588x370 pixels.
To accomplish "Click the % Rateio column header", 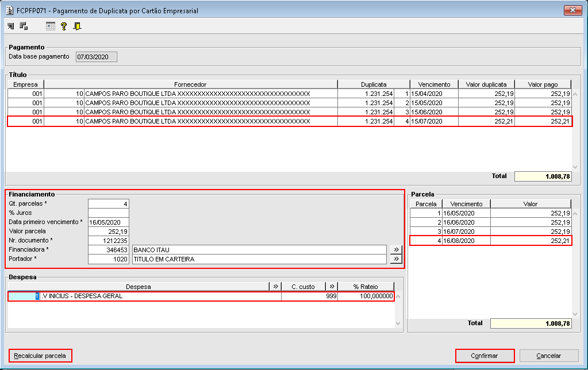I will (366, 286).
